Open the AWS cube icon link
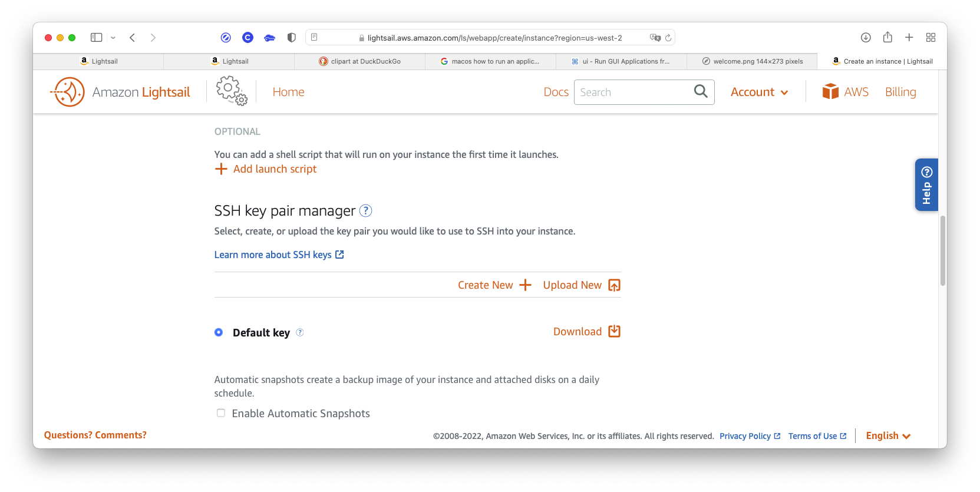This screenshot has width=980, height=492. (x=830, y=91)
